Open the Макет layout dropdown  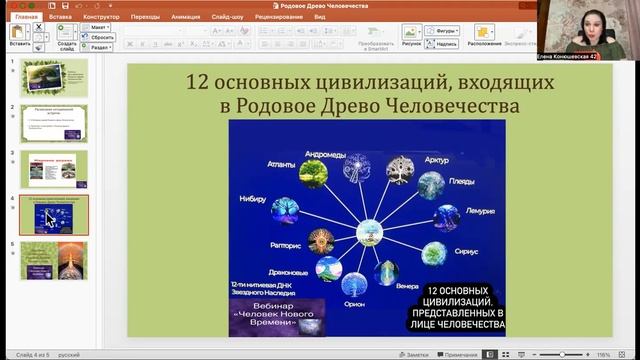pos(96,27)
